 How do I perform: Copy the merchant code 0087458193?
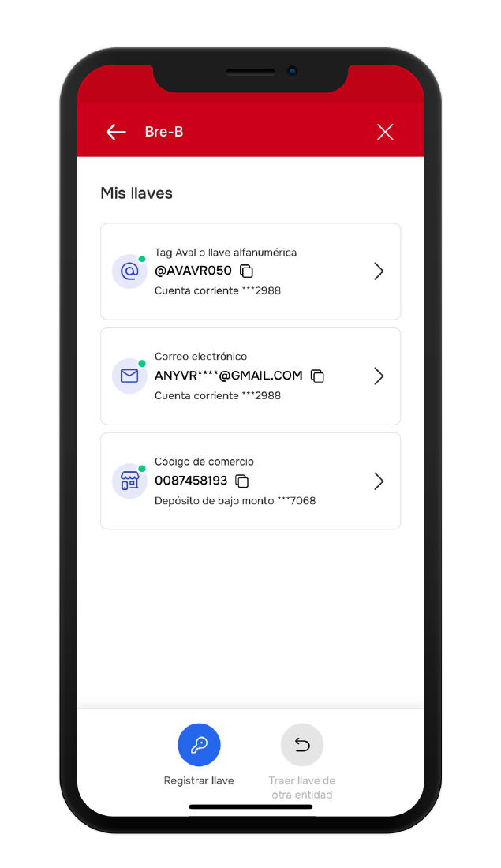[x=242, y=481]
